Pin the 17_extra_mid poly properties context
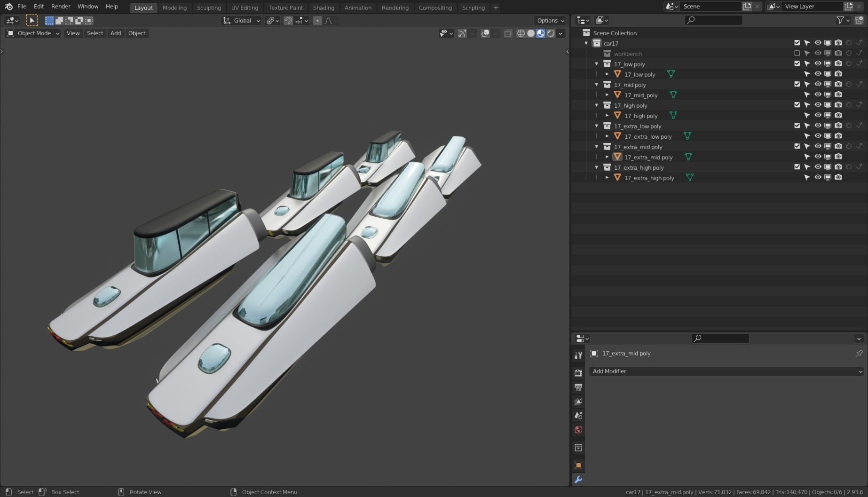 859,353
